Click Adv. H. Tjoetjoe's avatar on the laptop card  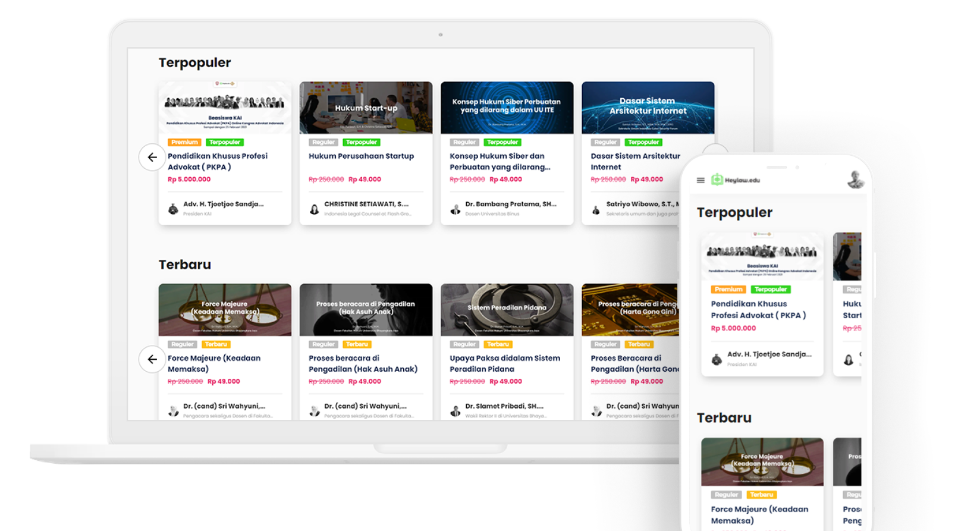173,209
